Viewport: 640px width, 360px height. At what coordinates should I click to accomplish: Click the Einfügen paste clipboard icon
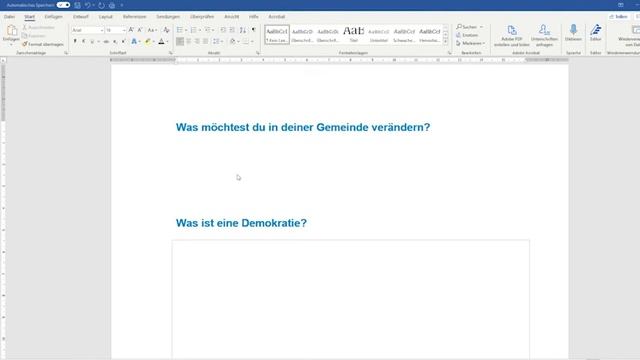point(11,30)
